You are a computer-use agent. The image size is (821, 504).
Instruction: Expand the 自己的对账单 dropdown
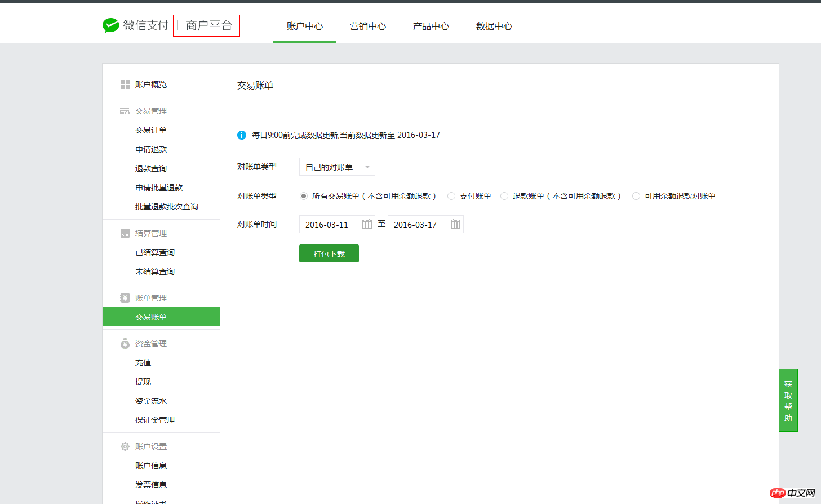337,167
